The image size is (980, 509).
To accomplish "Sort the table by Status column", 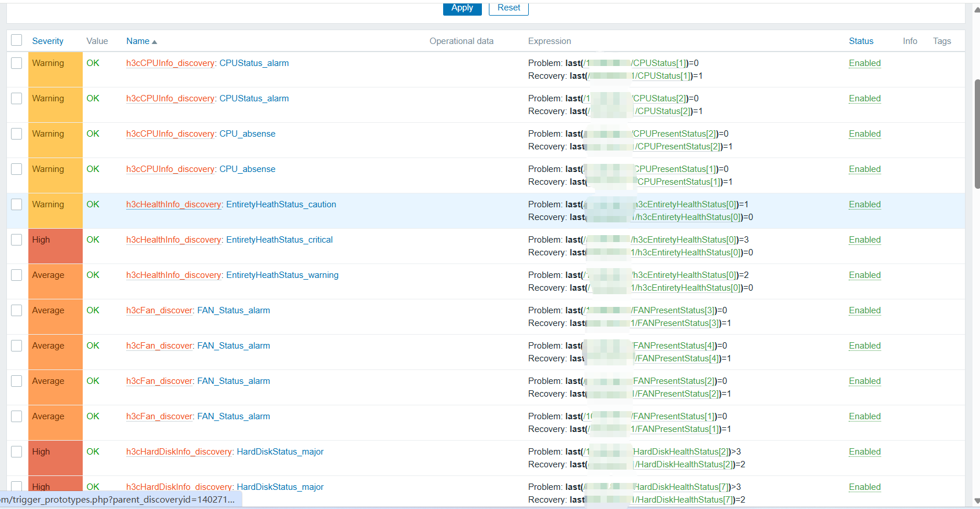I will pyautogui.click(x=861, y=41).
